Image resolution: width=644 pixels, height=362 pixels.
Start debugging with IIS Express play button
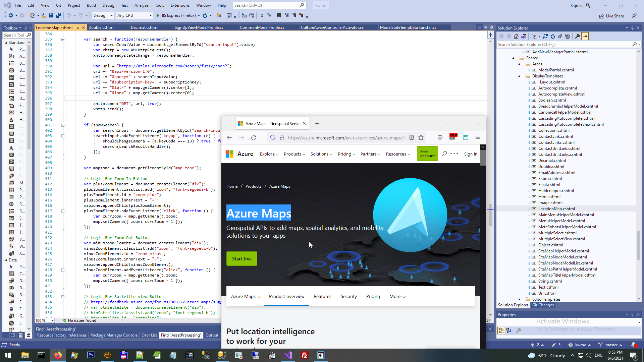[x=158, y=15]
